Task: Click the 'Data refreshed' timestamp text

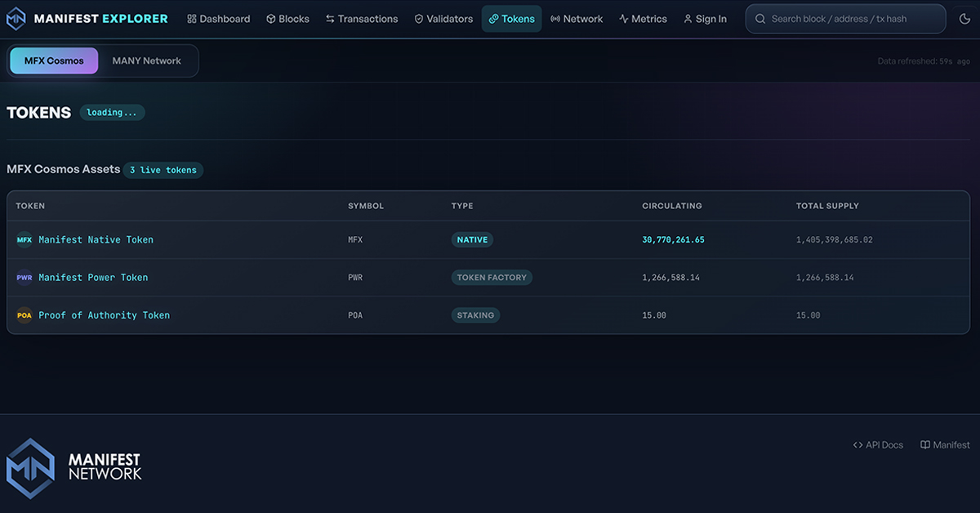Action: 924,61
